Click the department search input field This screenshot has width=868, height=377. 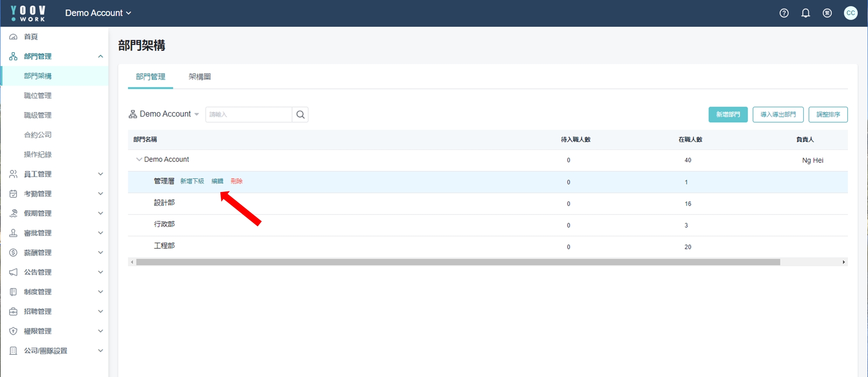tap(249, 115)
